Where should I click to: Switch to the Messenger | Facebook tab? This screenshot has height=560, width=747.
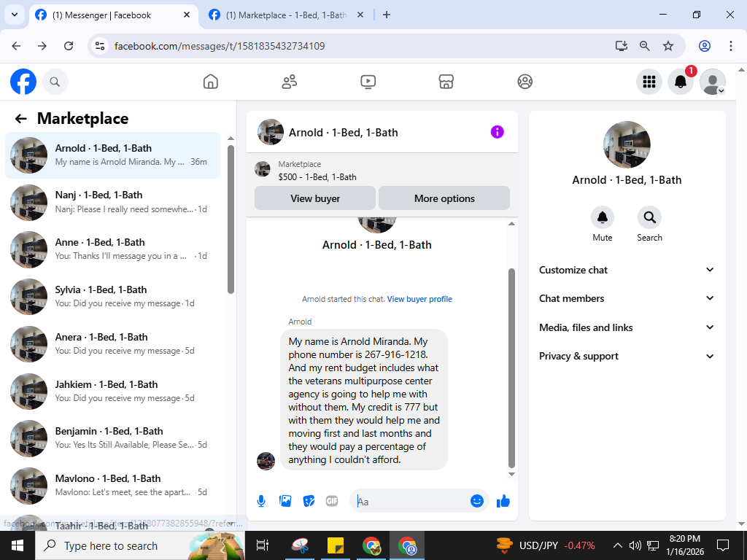[113, 15]
